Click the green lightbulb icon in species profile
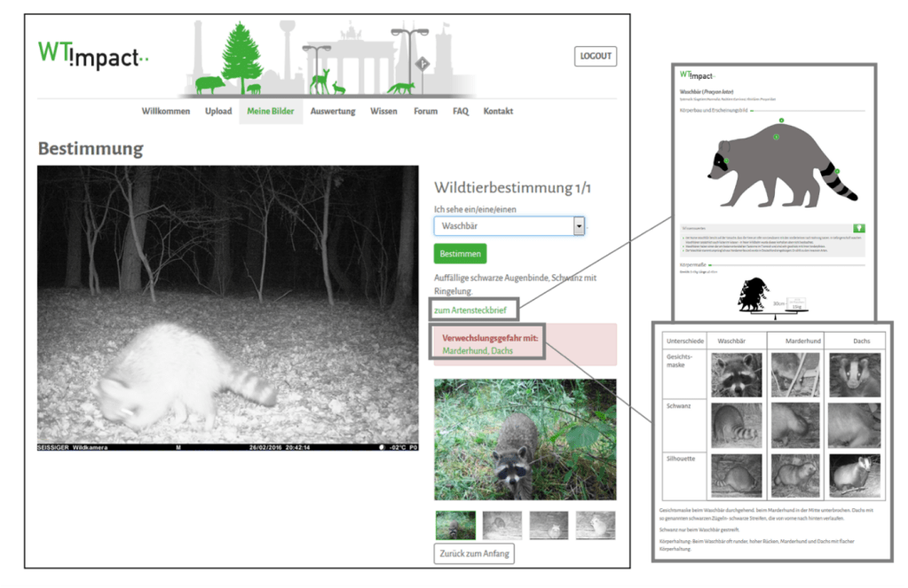The width and height of the screenshot is (908, 588). [857, 228]
